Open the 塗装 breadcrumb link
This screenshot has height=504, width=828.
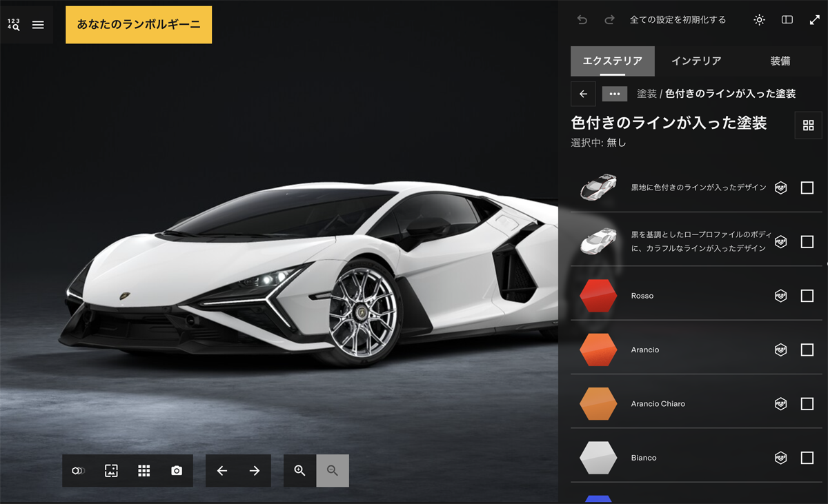[x=647, y=94]
